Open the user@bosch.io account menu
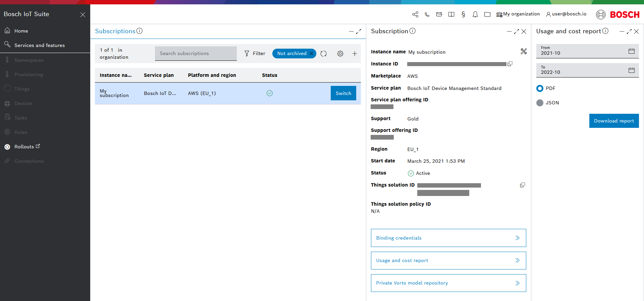The image size is (644, 301). [566, 14]
